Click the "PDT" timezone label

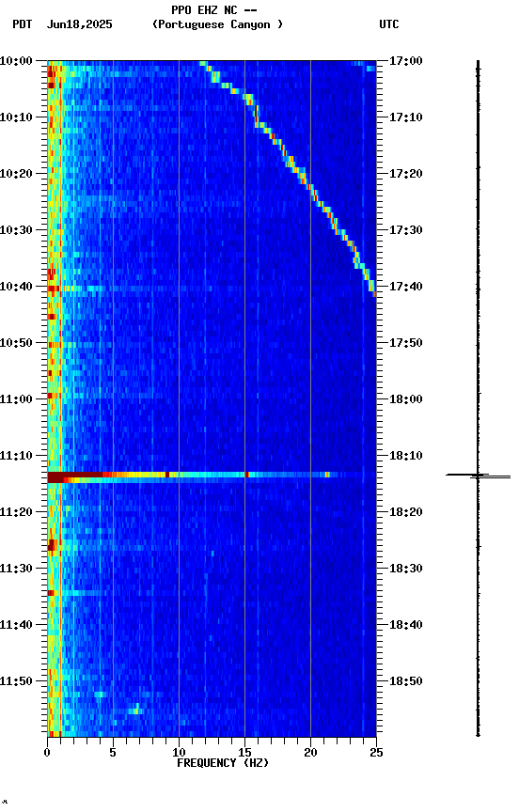23,24
